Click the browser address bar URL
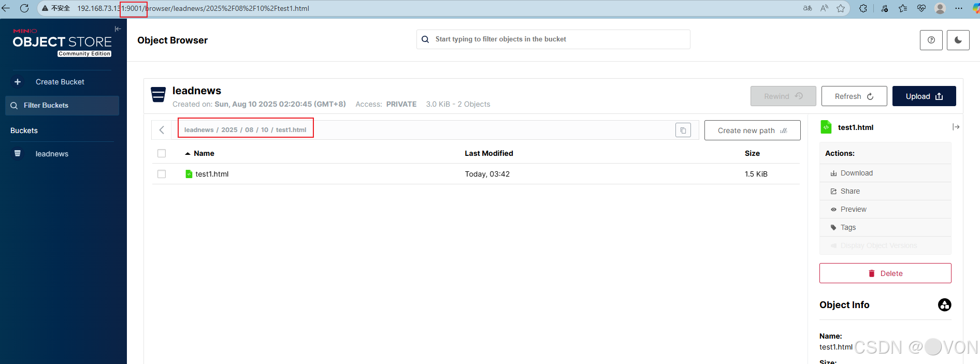The height and width of the screenshot is (364, 980). [x=193, y=8]
